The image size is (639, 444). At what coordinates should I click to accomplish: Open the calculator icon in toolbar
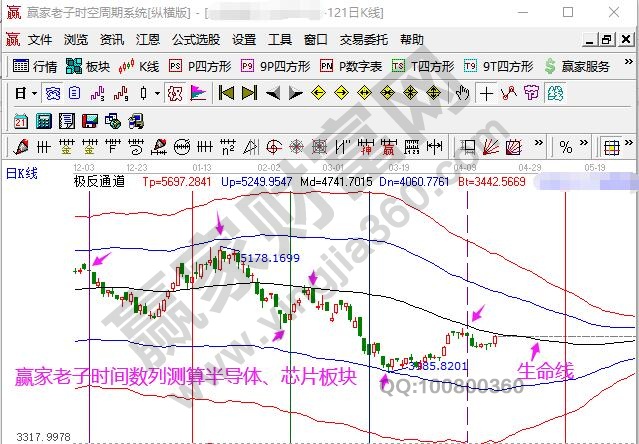pyautogui.click(x=44, y=120)
